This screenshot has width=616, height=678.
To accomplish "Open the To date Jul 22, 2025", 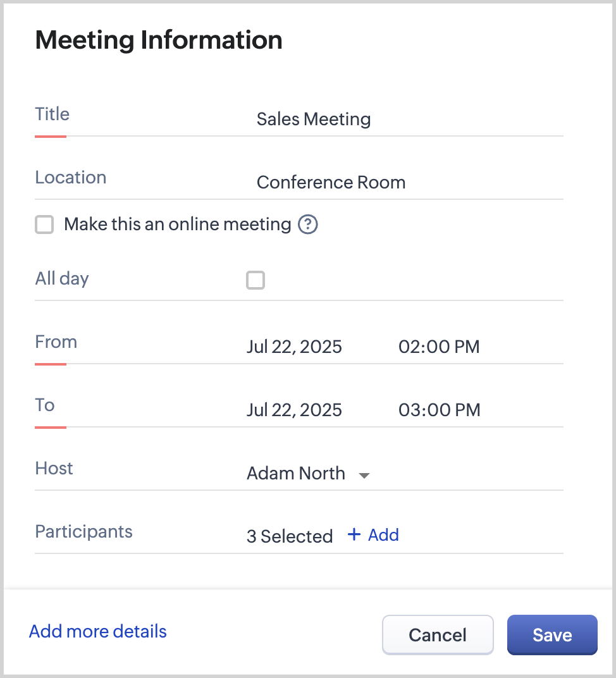I will click(294, 410).
